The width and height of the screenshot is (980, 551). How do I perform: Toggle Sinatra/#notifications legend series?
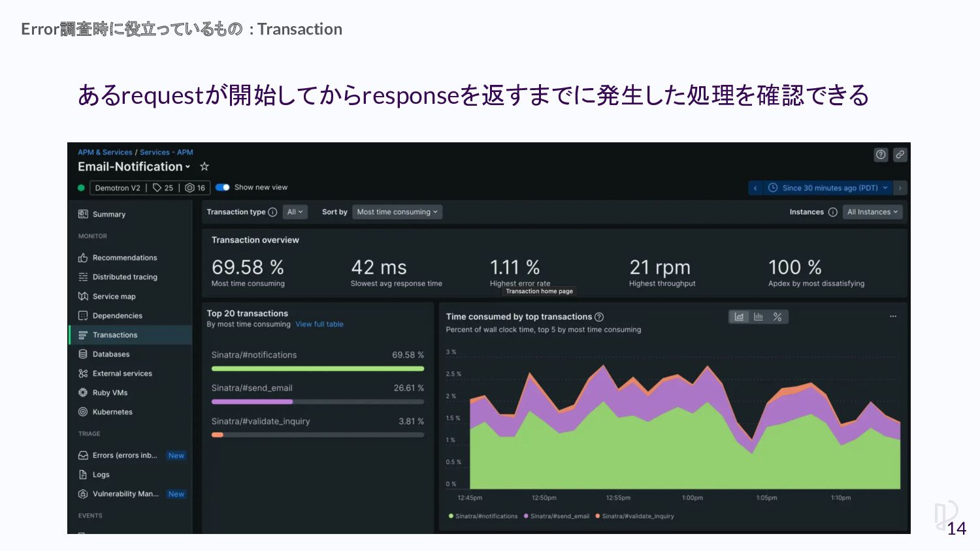pyautogui.click(x=483, y=516)
